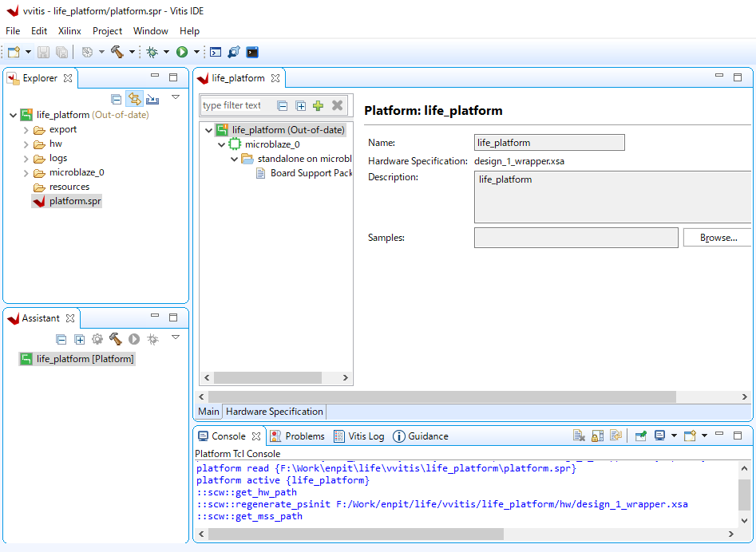This screenshot has width=756, height=552.
Task: Open the Debug dropdown arrow
Action: (166, 52)
